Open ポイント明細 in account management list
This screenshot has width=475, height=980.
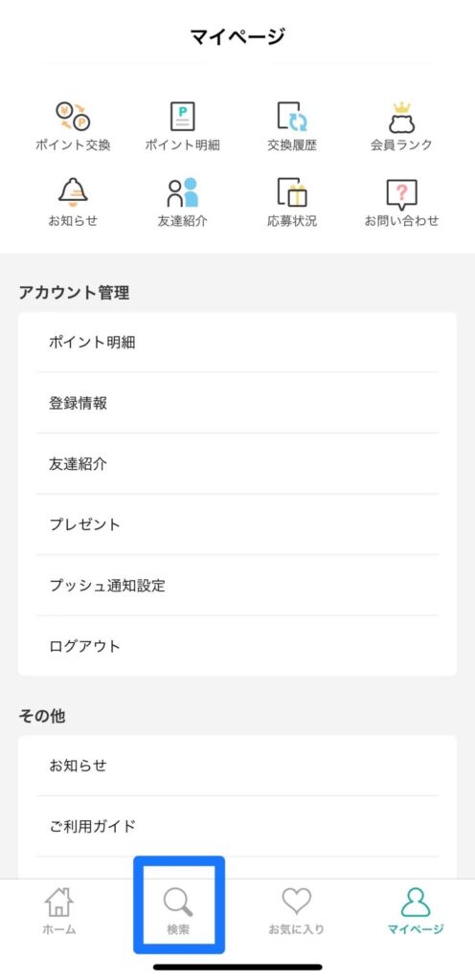(x=237, y=342)
